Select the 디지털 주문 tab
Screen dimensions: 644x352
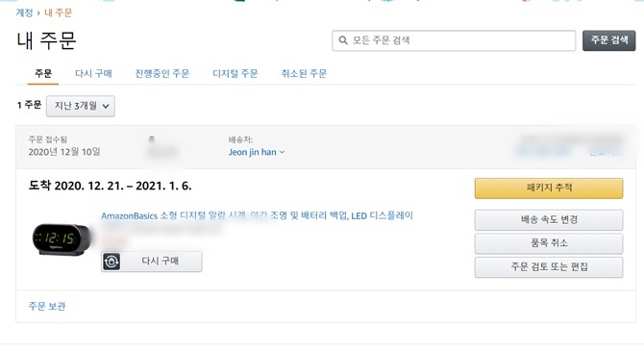pos(235,73)
